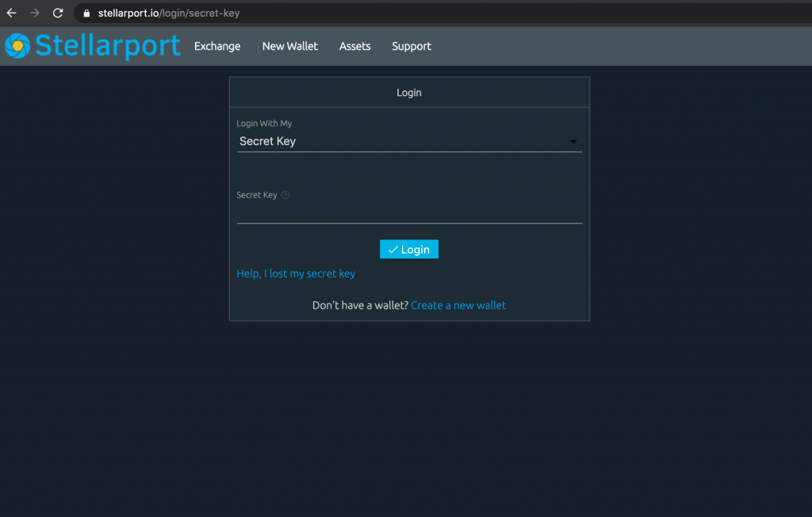Viewport: 812px width, 517px height.
Task: Click the blue Login button
Action: tap(409, 249)
